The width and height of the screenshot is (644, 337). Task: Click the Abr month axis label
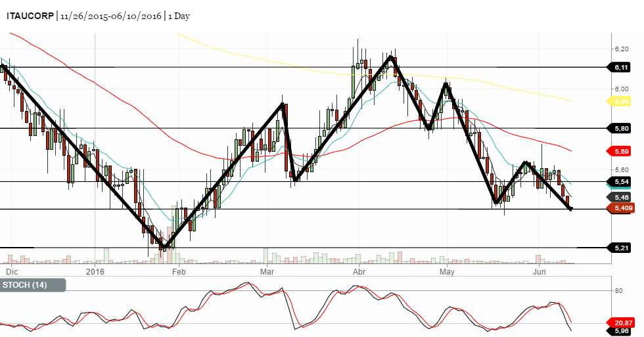[359, 272]
